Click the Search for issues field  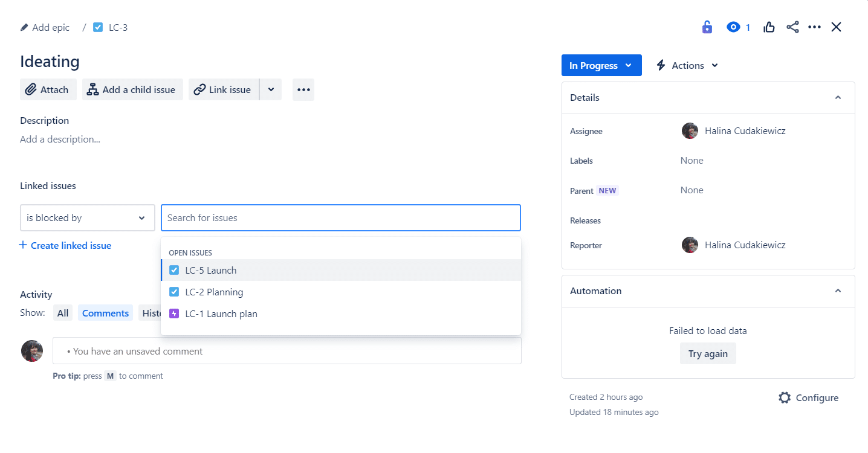(340, 217)
